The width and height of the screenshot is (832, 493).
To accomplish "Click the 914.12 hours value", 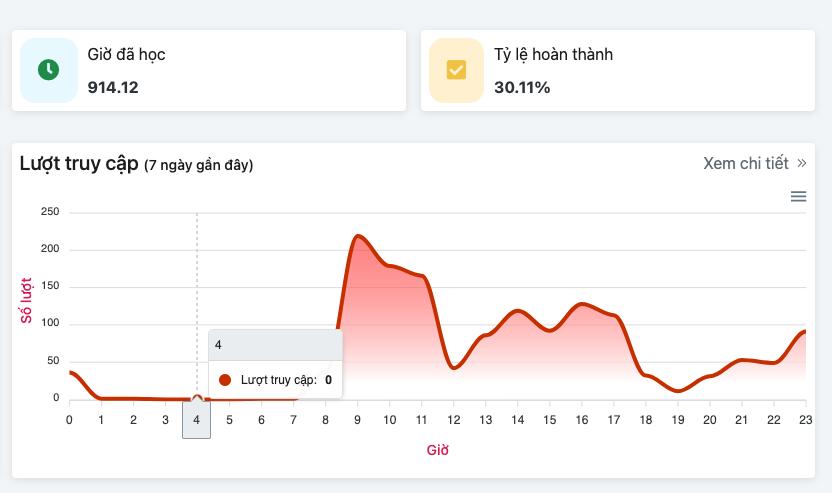I will (113, 87).
